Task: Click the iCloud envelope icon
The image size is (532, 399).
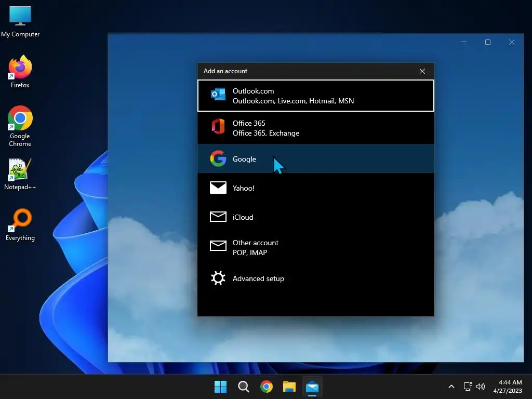Action: coord(218,217)
